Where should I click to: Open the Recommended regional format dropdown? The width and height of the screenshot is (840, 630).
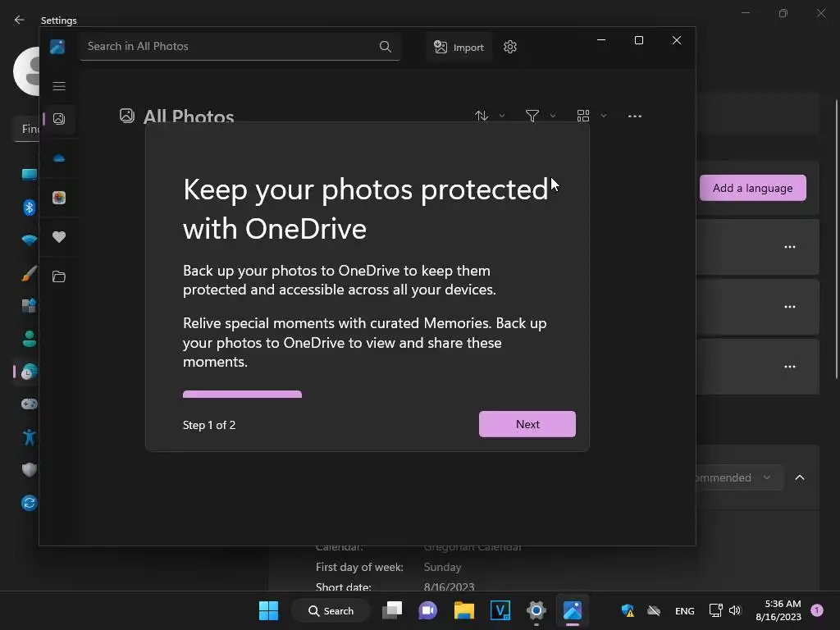[739, 477]
